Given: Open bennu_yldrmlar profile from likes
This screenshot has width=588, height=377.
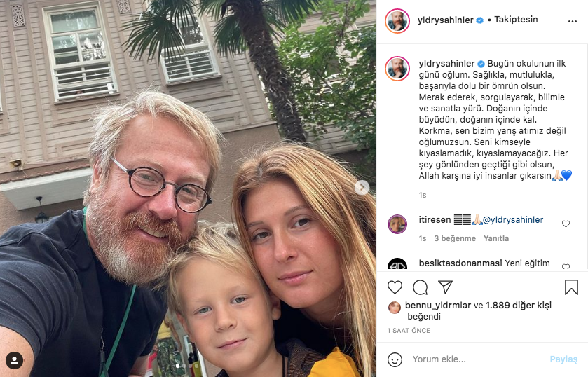Looking at the screenshot, I should (438, 306).
